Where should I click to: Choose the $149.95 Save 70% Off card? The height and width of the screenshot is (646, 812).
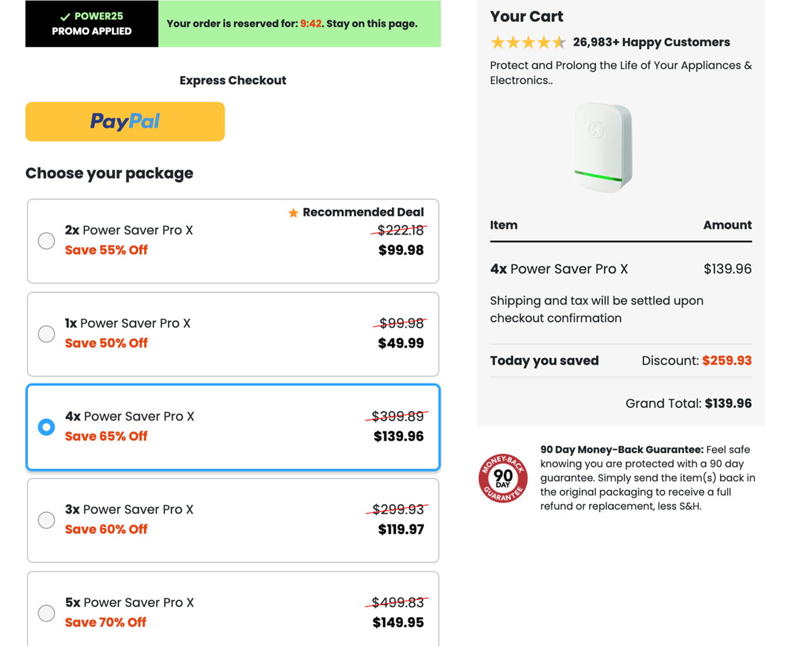[x=233, y=610]
